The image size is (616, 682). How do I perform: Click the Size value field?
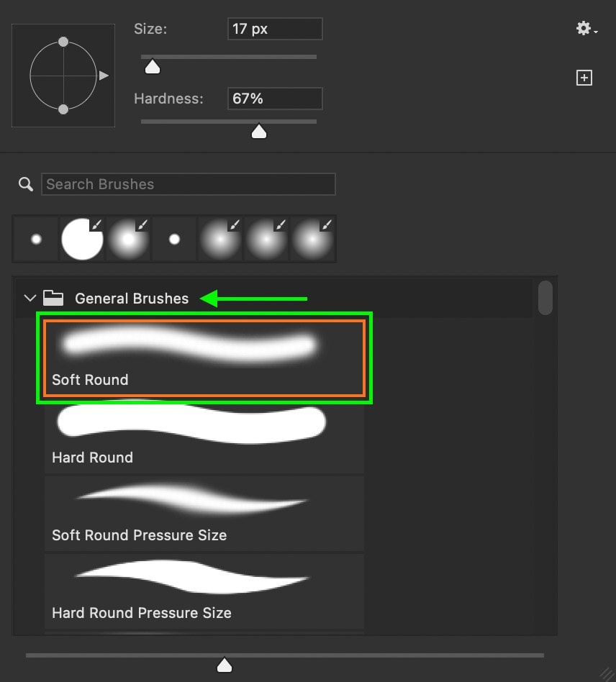pos(275,29)
